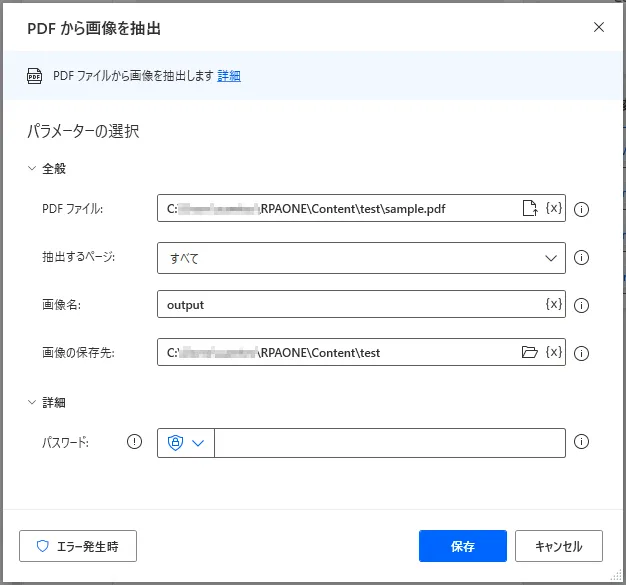Open the エラー発生時 settings
The image size is (626, 585).
[78, 547]
